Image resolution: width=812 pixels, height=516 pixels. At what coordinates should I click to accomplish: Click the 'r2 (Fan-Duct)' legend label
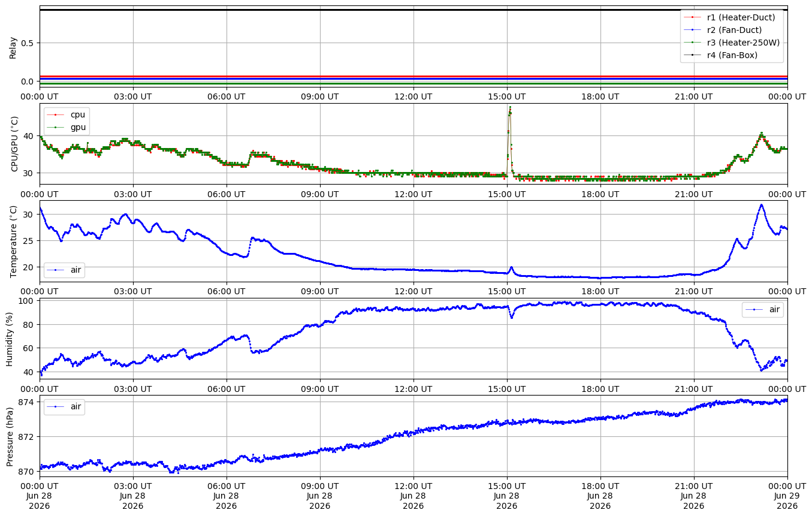734,30
